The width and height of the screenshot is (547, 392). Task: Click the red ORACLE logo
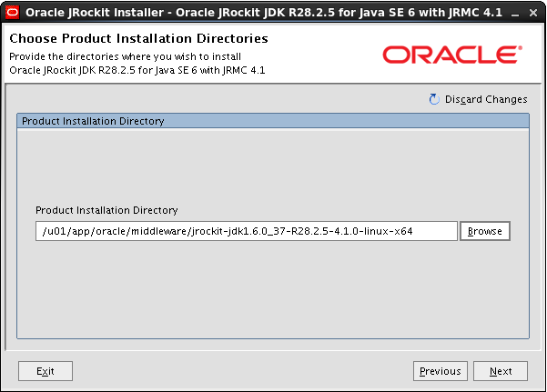point(451,55)
